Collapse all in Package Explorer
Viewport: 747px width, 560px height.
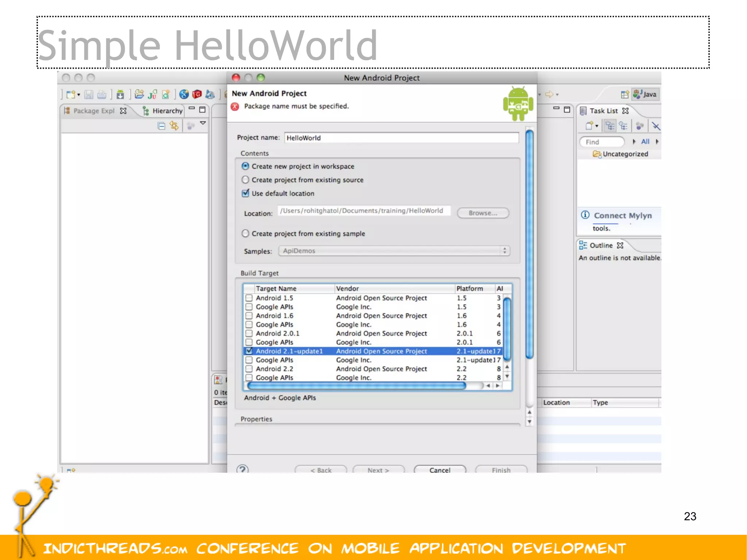pyautogui.click(x=161, y=126)
